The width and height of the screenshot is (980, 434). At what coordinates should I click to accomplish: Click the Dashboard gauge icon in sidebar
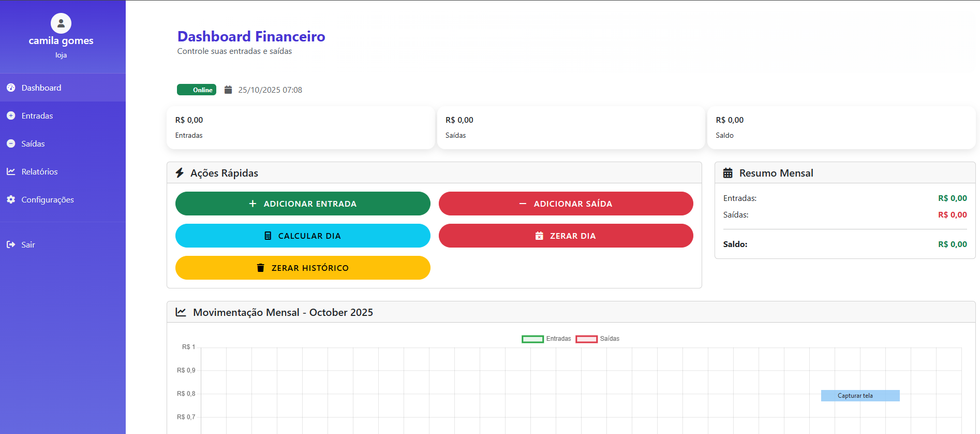[11, 88]
